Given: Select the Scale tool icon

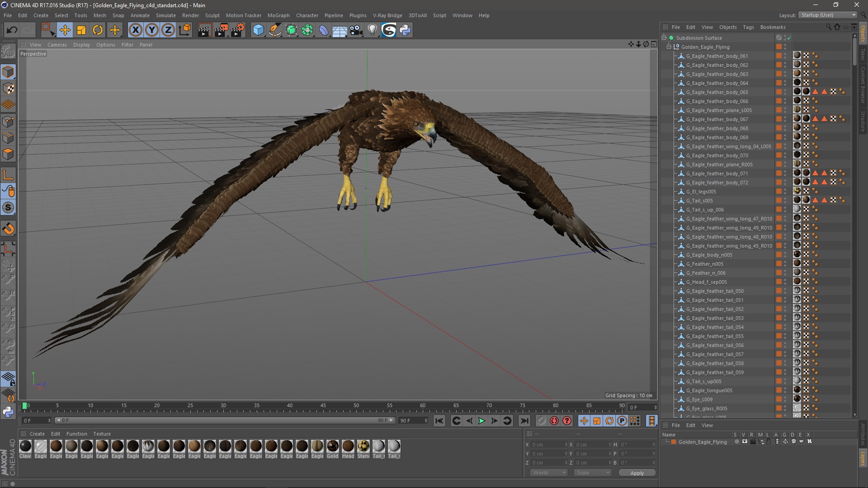Looking at the screenshot, I should click(x=81, y=30).
